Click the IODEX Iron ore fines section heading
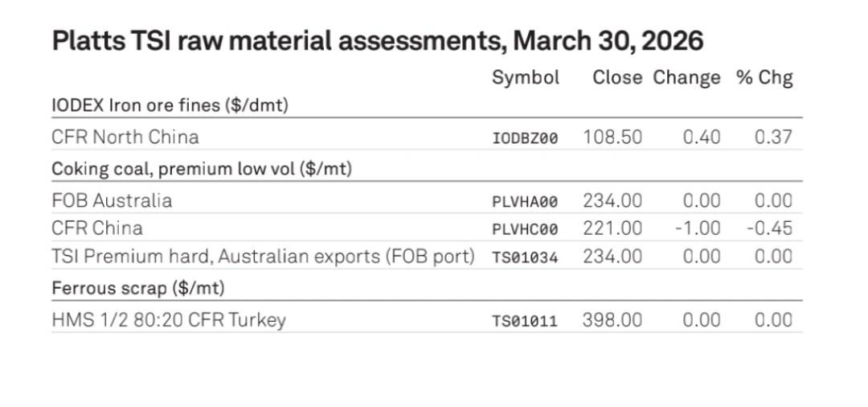 pos(170,105)
